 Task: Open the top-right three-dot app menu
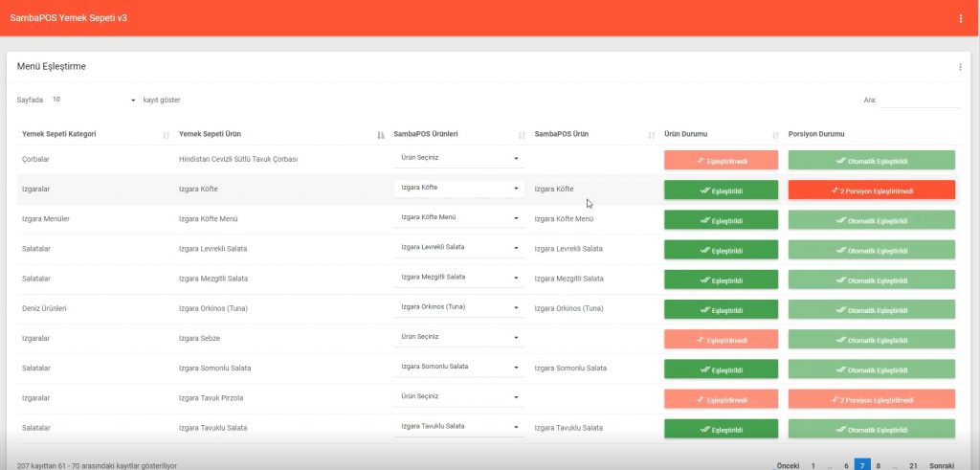pyautogui.click(x=960, y=18)
